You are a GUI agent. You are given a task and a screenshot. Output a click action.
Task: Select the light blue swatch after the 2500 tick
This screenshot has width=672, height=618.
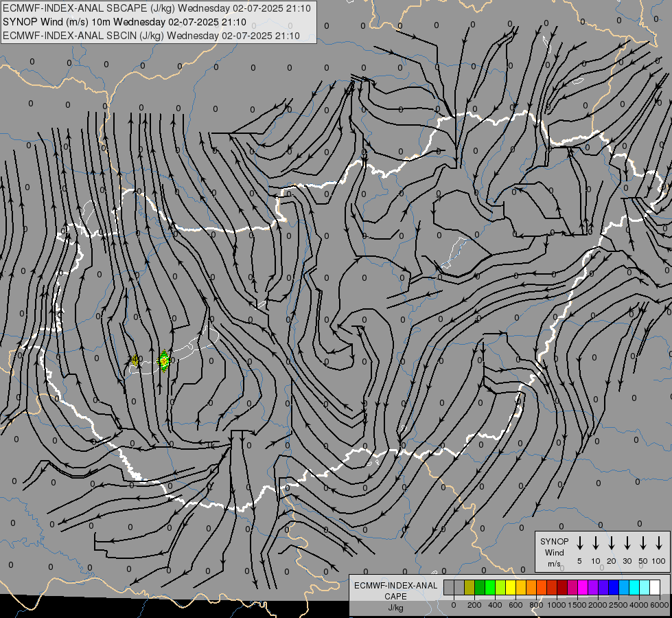(625, 587)
